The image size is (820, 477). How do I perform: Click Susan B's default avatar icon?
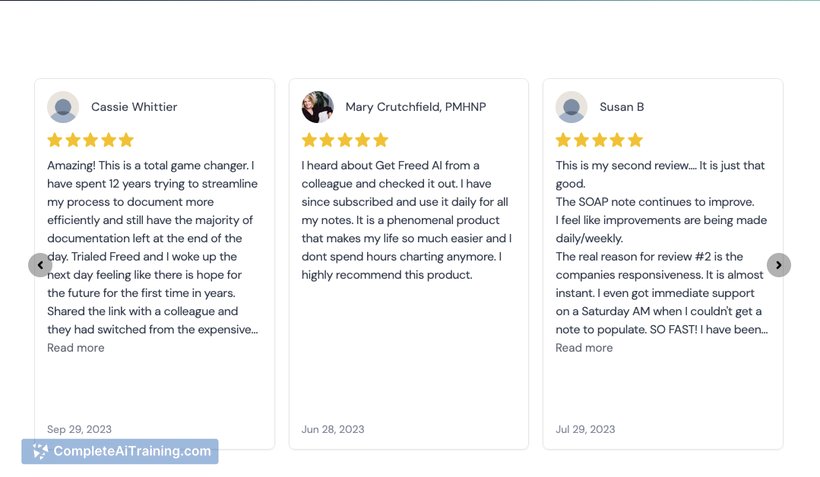pos(572,107)
